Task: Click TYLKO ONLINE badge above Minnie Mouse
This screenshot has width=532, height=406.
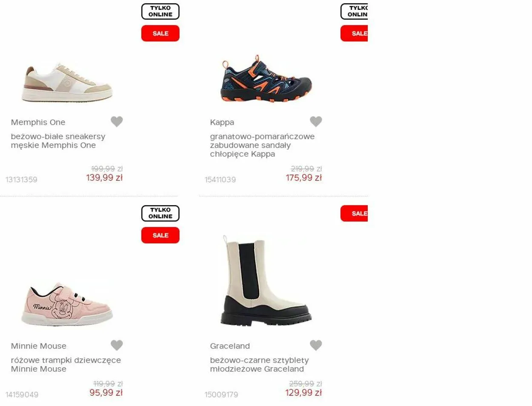Action: (160, 213)
